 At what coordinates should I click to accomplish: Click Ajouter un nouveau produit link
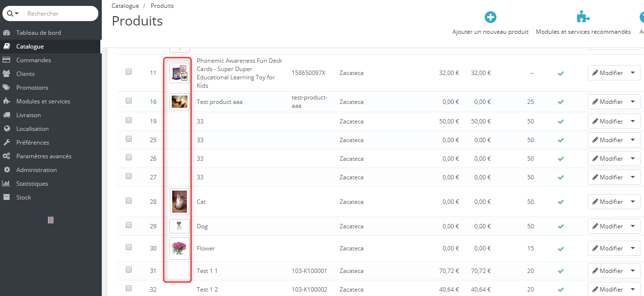tap(490, 32)
